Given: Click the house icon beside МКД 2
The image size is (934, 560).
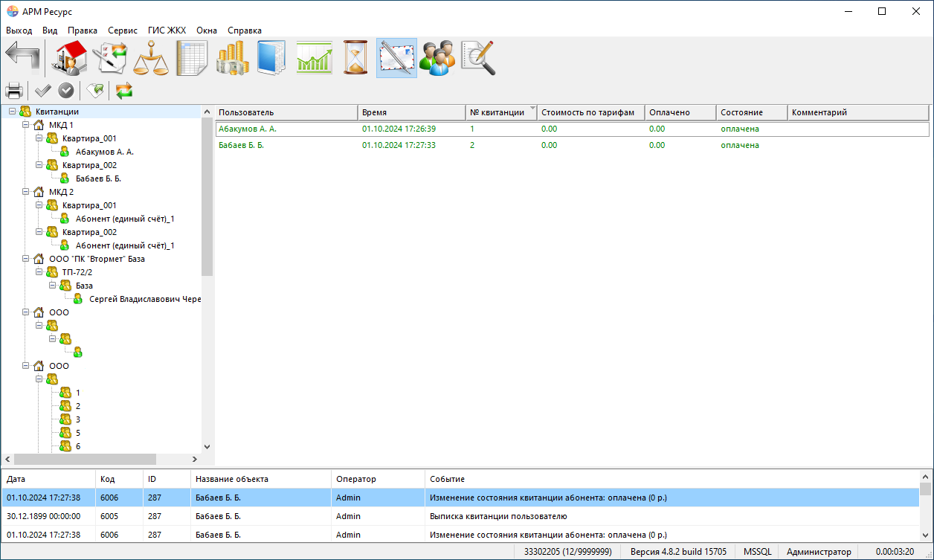Looking at the screenshot, I should tap(39, 192).
